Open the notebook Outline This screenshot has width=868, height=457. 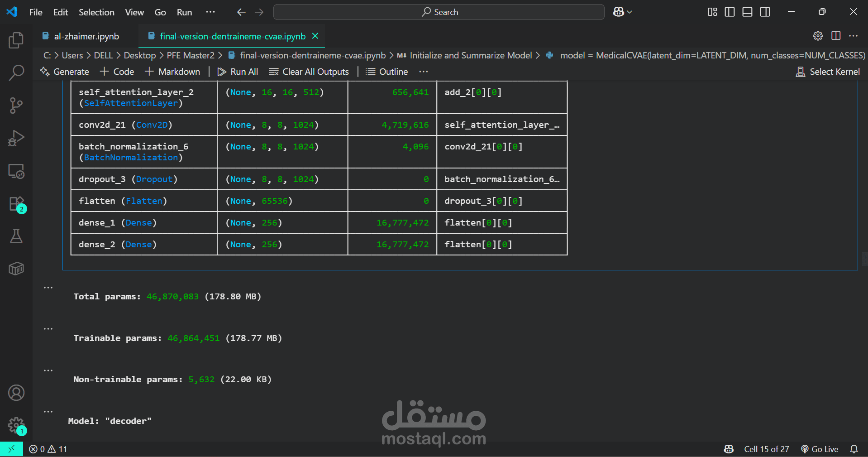click(387, 72)
